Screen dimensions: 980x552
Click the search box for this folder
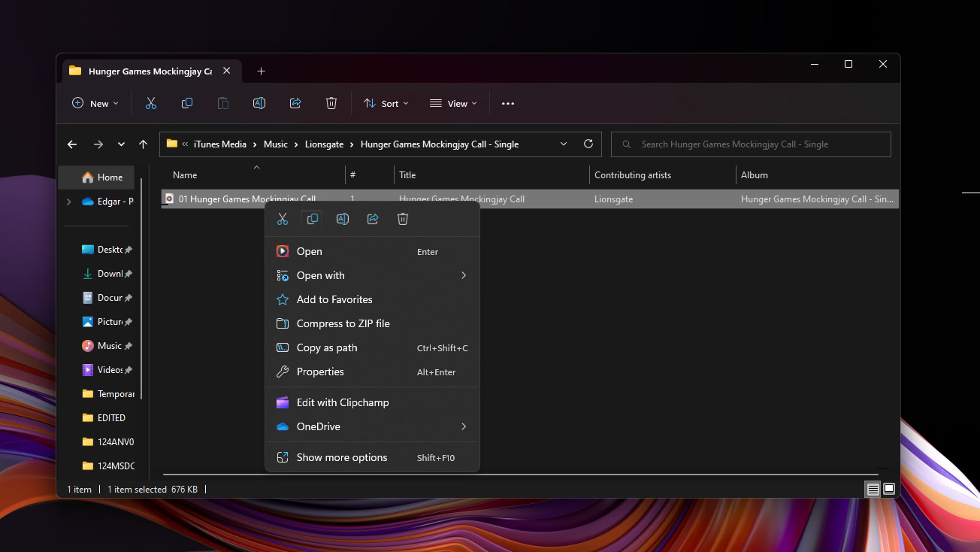coord(752,144)
